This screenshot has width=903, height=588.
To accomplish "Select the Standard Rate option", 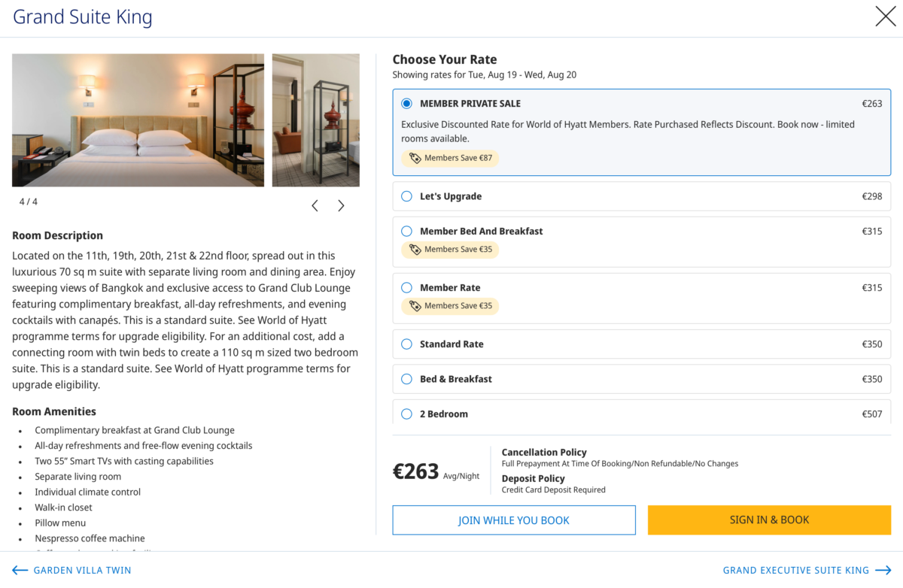I will coord(407,344).
